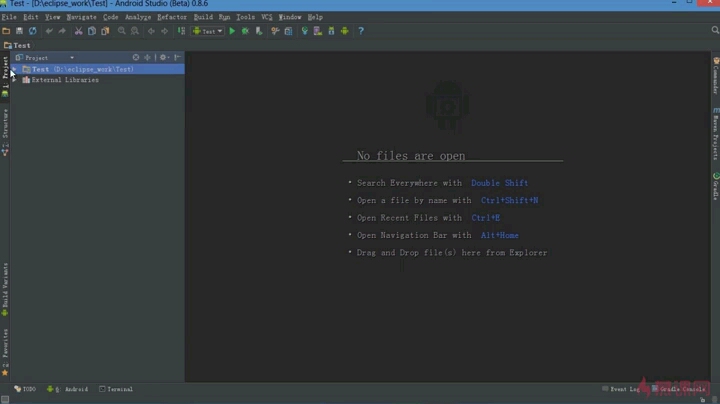Open Project Structure icon

[x=288, y=31]
